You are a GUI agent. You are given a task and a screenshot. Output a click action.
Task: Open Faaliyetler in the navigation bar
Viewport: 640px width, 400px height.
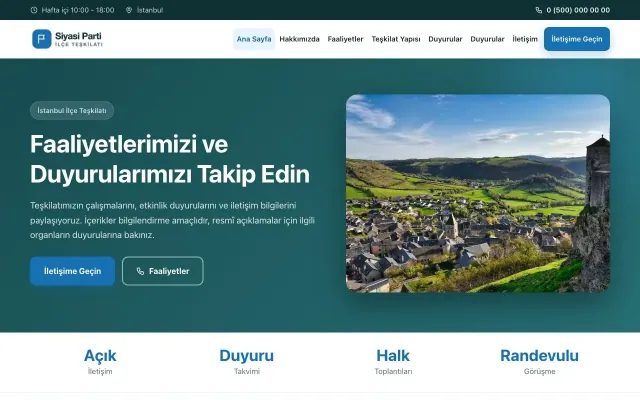point(345,39)
